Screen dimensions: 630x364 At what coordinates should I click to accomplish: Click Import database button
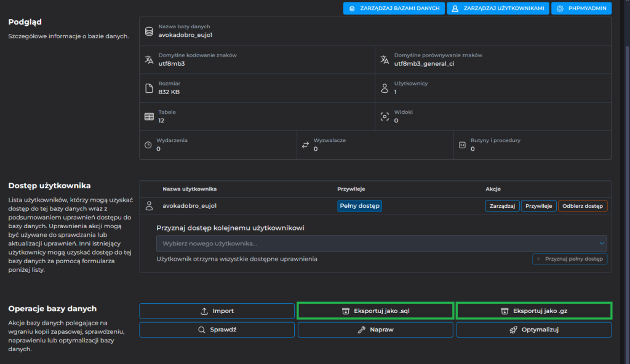pyautogui.click(x=217, y=311)
